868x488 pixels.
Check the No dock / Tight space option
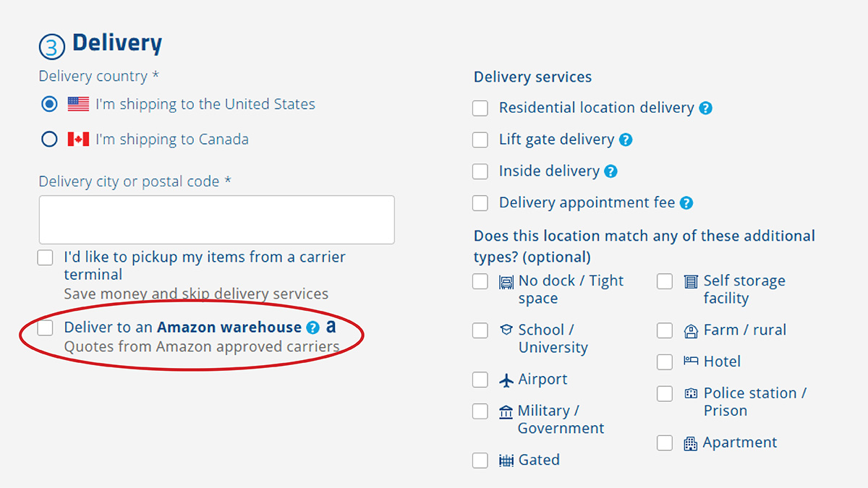click(480, 281)
